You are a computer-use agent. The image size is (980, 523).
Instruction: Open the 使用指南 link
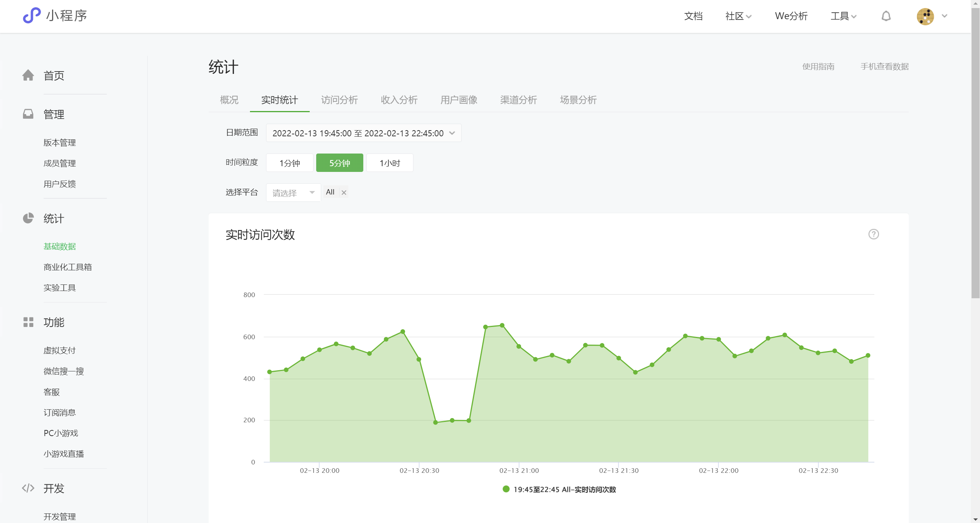click(x=818, y=67)
